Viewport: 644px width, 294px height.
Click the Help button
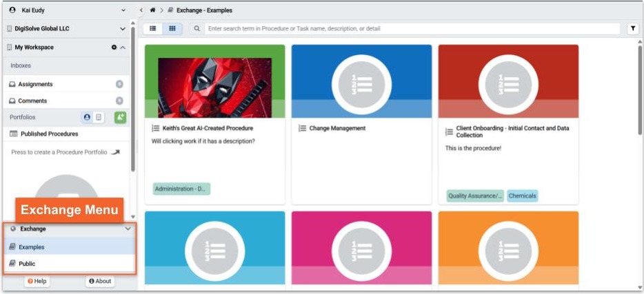[x=37, y=282]
